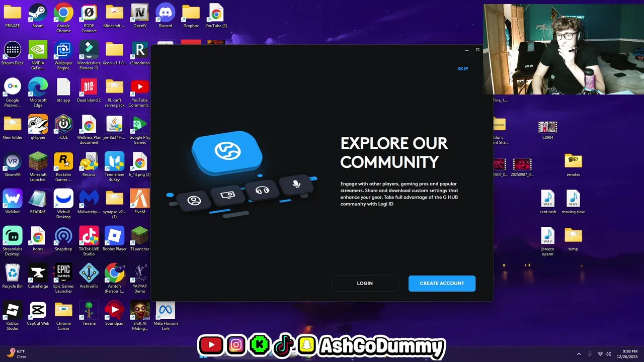Launch Discord from the desktop
644x362 pixels.
(x=165, y=16)
